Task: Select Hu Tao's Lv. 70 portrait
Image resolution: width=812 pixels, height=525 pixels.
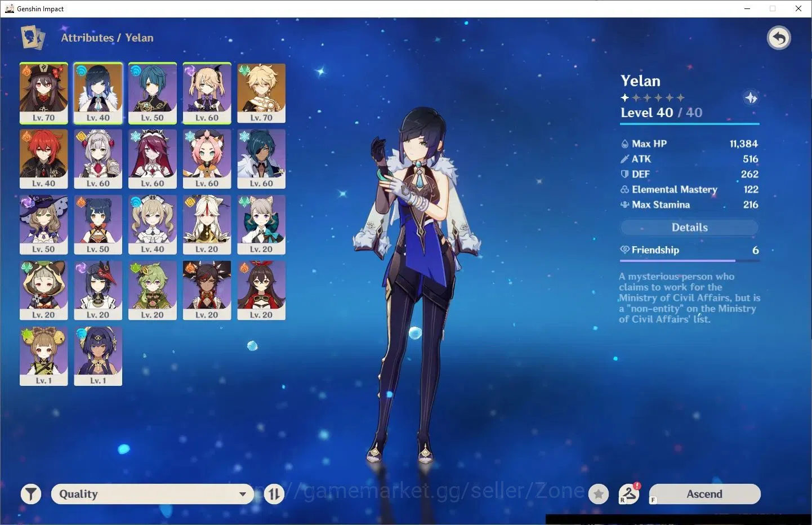Action: coord(44,93)
